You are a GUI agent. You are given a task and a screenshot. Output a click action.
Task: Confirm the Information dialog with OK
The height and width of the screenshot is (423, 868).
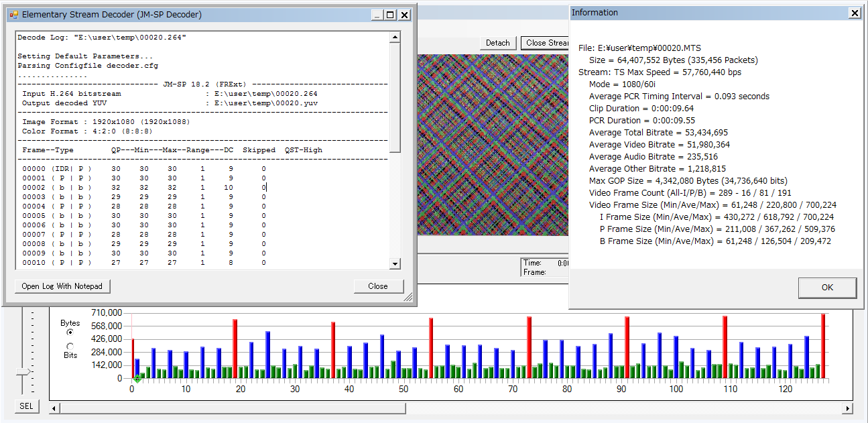[827, 288]
